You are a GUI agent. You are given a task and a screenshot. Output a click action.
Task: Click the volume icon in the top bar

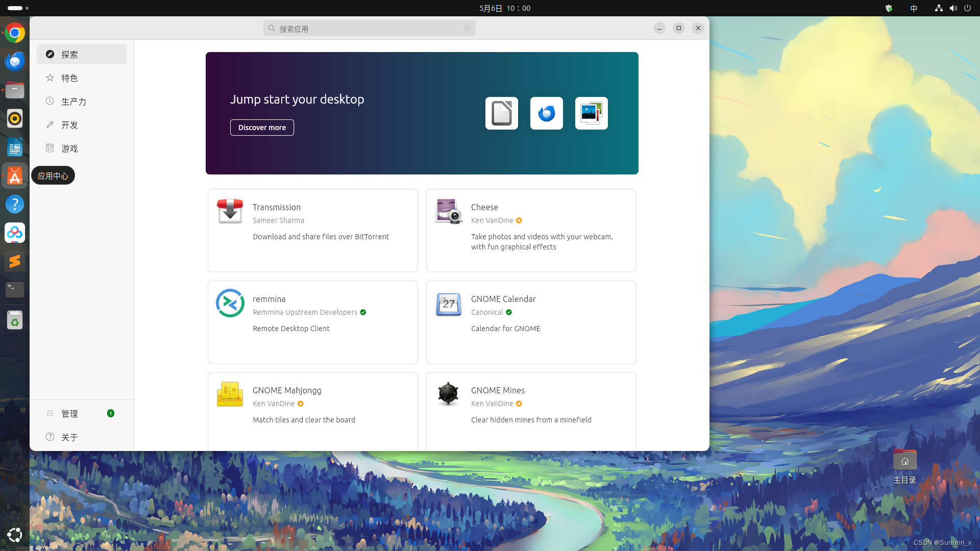coord(953,8)
